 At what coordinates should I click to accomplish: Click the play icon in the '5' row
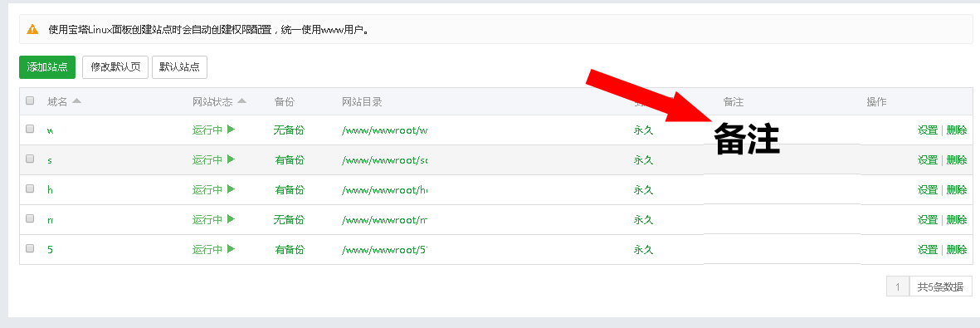click(x=231, y=249)
